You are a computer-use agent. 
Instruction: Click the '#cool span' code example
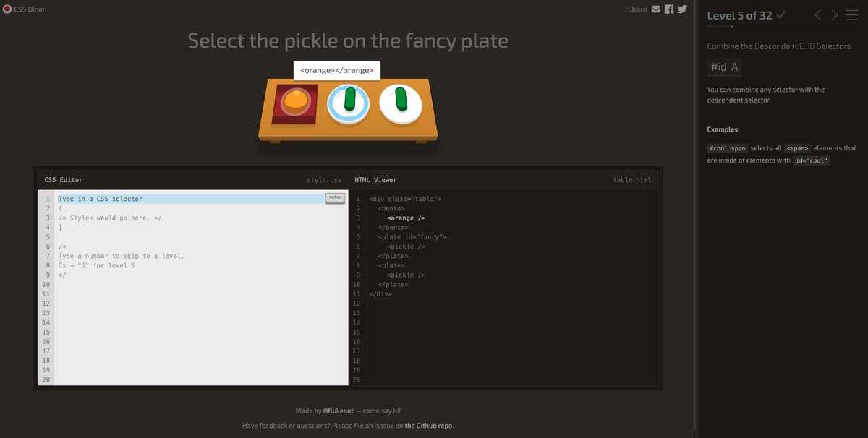pos(727,148)
